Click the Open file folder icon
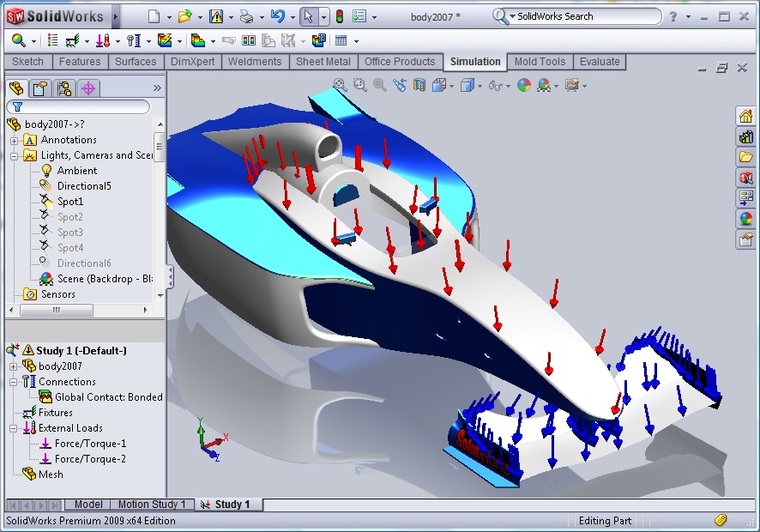 (184, 16)
